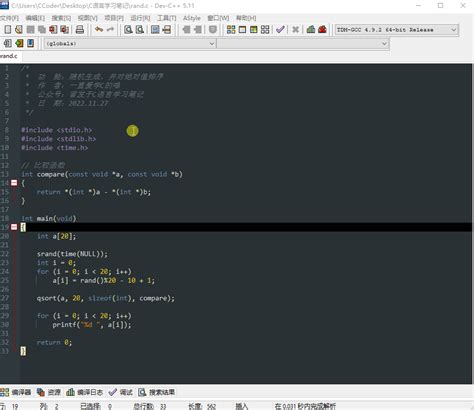This screenshot has height=410, width=474.
Task: Select the rand.c file tab
Action: [x=9, y=56]
